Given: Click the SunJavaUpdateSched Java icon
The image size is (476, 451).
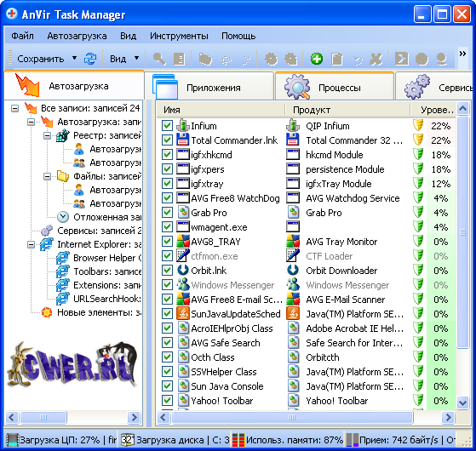Looking at the screenshot, I should pos(183,314).
